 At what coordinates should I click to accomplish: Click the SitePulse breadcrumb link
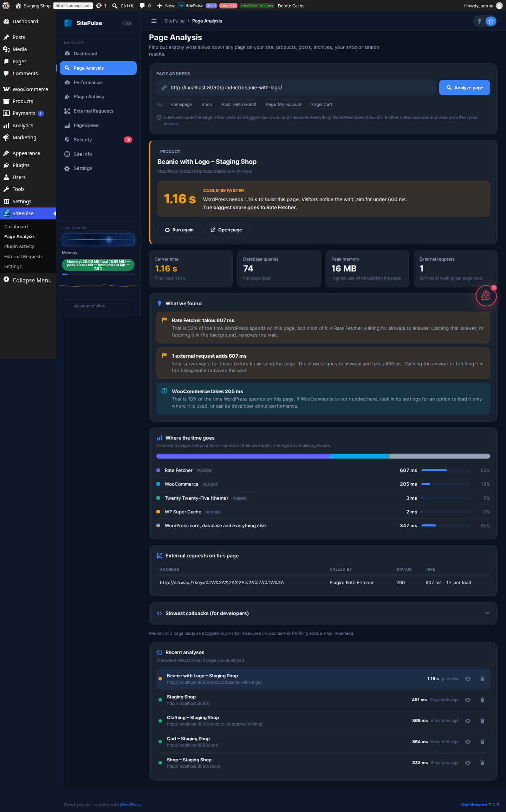pyautogui.click(x=174, y=21)
